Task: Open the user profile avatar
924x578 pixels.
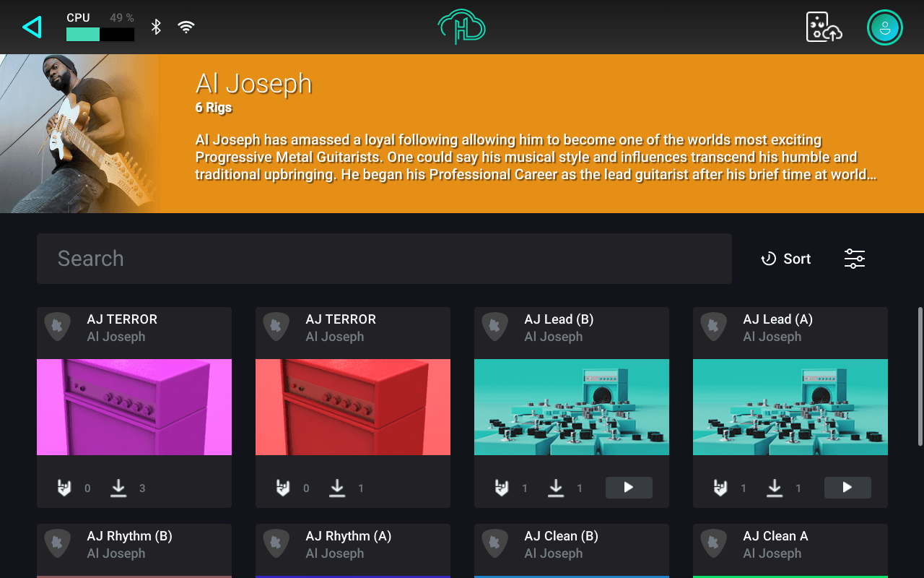Action: tap(884, 27)
